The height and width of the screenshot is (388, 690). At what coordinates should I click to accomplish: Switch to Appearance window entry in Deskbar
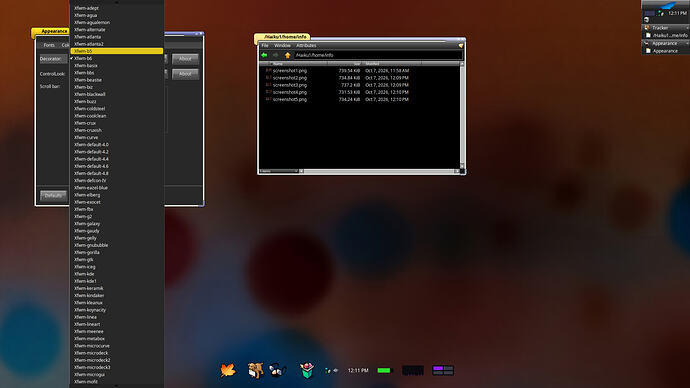665,51
